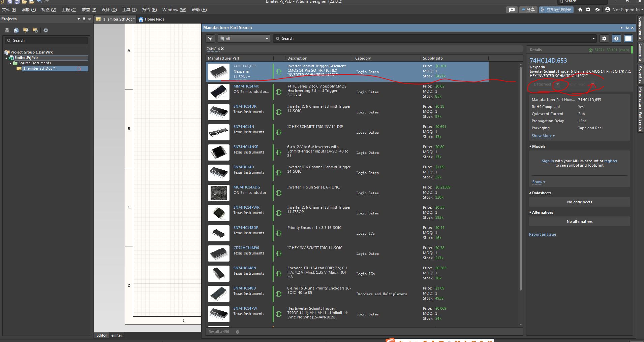644x342 pixels.
Task: Open Projects panel settings gear
Action: (x=46, y=30)
